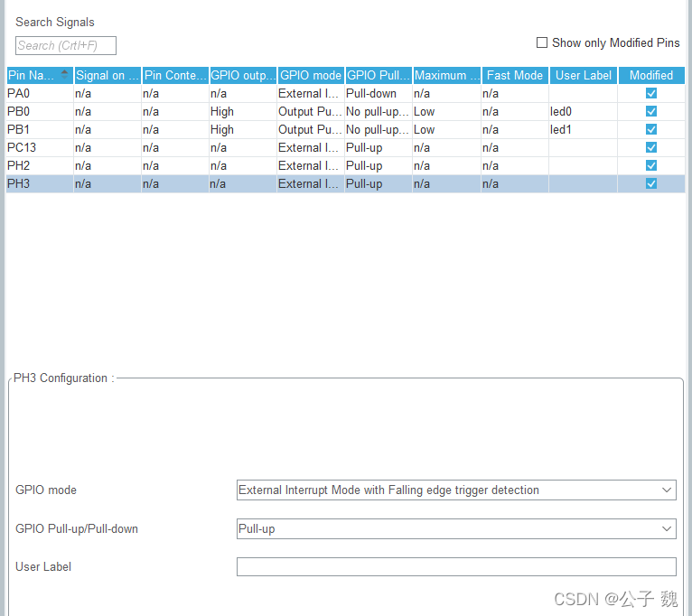Viewport: 692px width, 616px height.
Task: Click No pull-up cell for PB1
Action: 379,130
